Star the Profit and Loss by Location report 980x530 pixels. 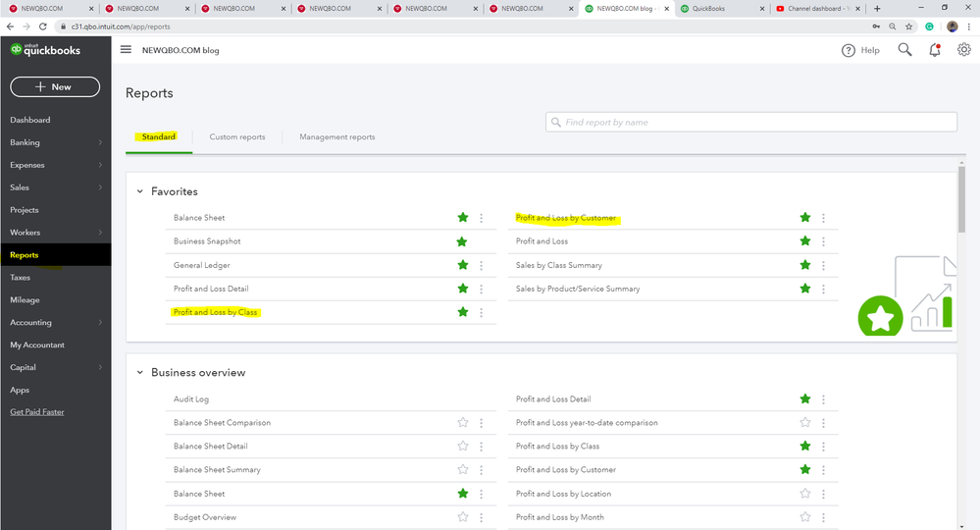coord(805,494)
